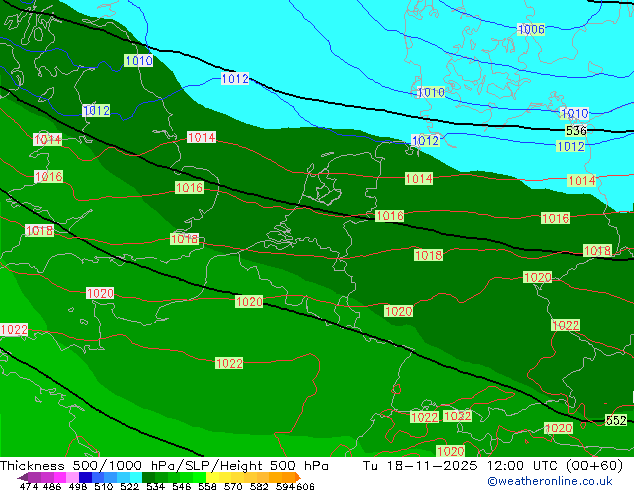
Task: Click the 522 legend value
Action: tap(129, 486)
